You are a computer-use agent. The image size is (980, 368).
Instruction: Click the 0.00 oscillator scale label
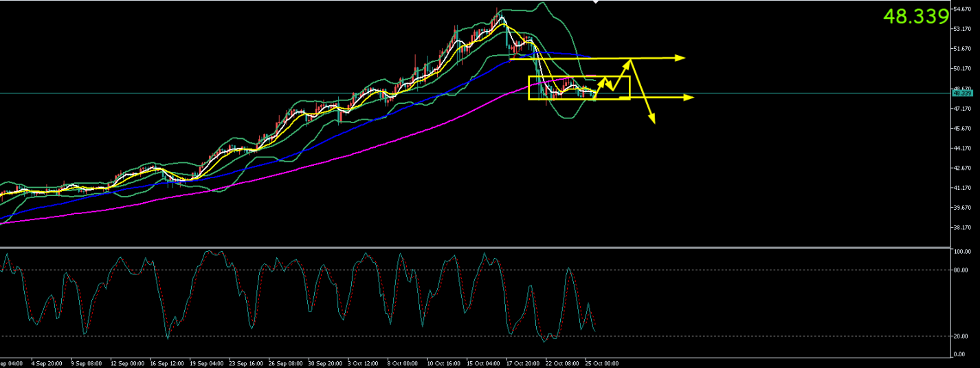959,354
